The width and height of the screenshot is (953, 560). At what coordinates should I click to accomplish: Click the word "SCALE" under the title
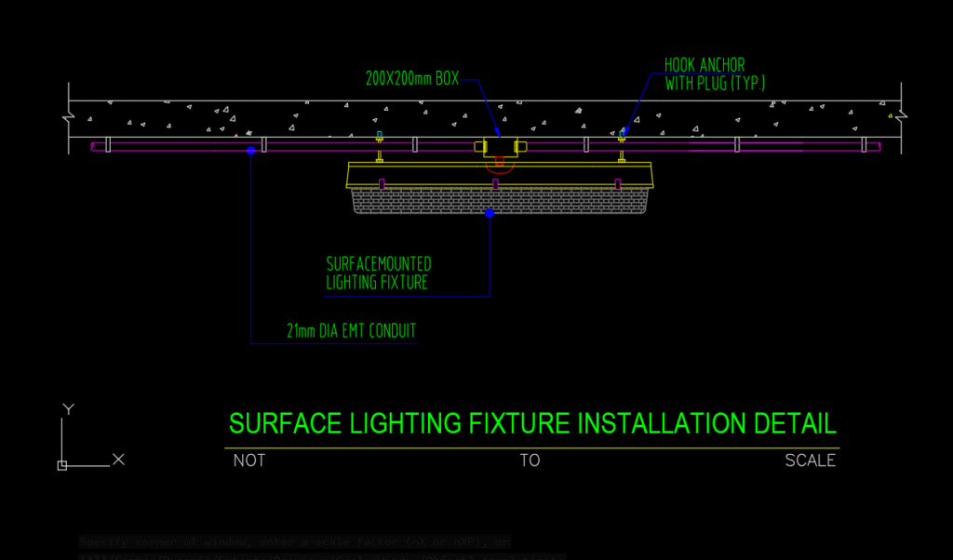pyautogui.click(x=811, y=460)
